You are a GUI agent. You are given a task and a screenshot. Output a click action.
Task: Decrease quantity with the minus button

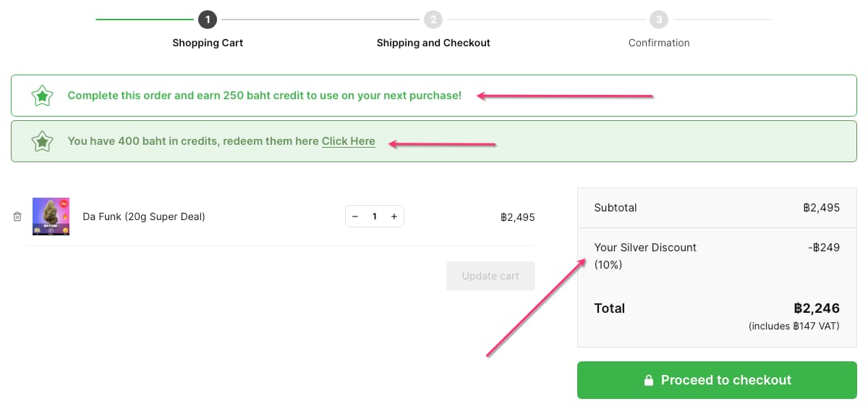[355, 216]
